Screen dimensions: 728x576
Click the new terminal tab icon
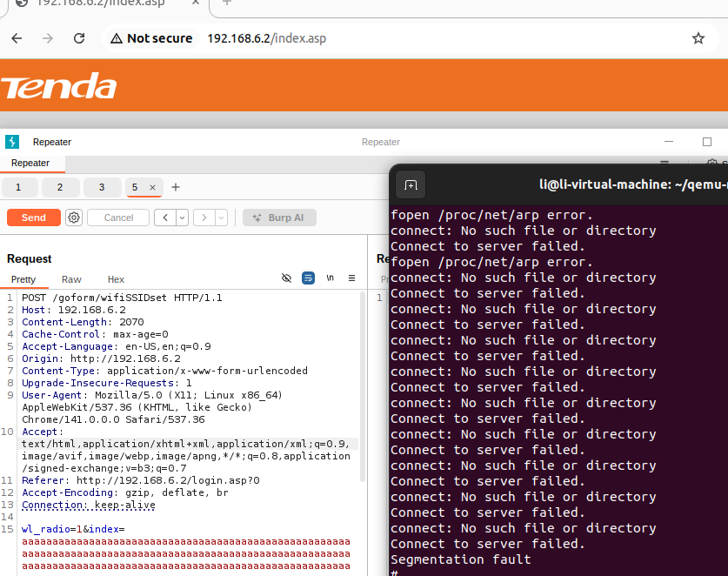pyautogui.click(x=411, y=184)
